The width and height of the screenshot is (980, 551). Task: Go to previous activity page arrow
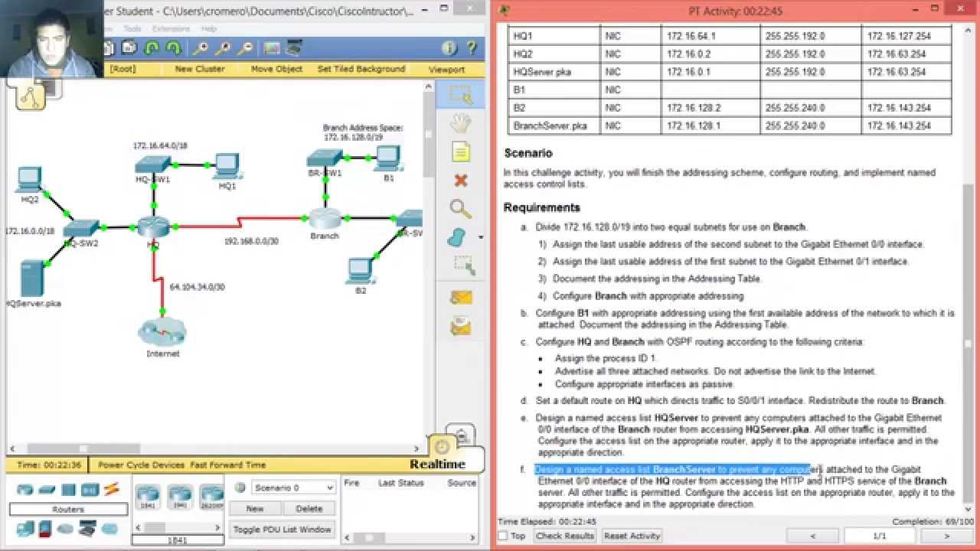pyautogui.click(x=812, y=536)
